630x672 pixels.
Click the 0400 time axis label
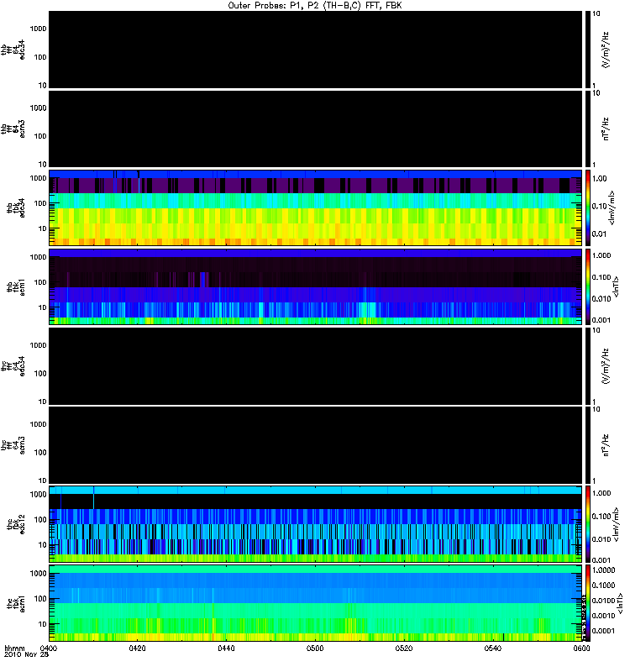tap(49, 648)
